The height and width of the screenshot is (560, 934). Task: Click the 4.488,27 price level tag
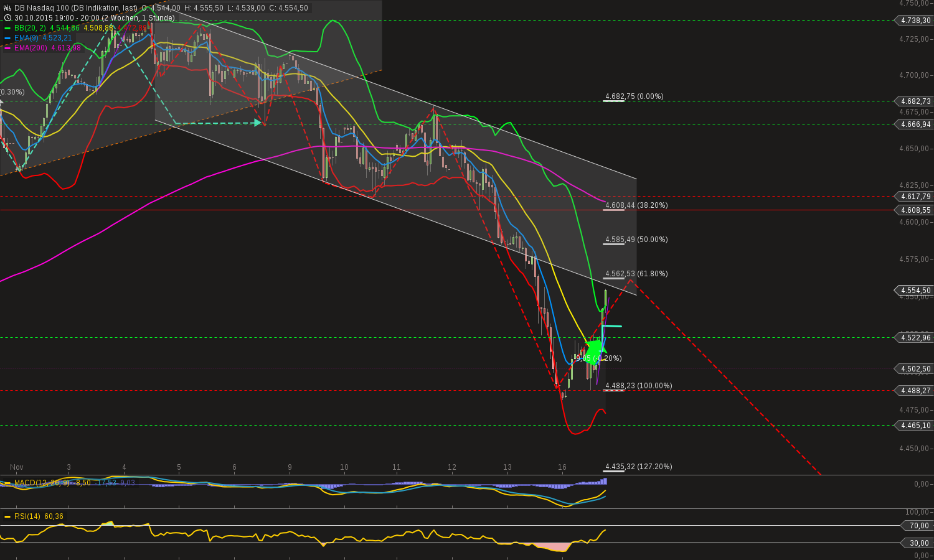coord(913,391)
